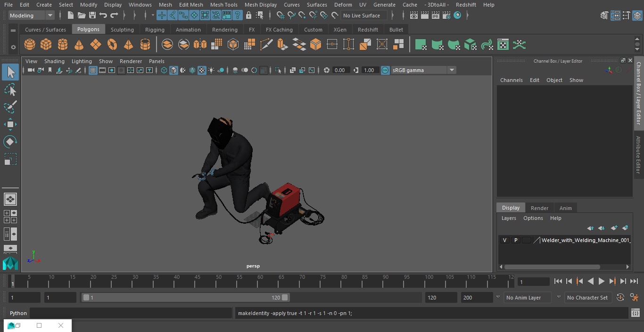Open Mesh Tools menu
644x332 pixels.
coord(223,5)
